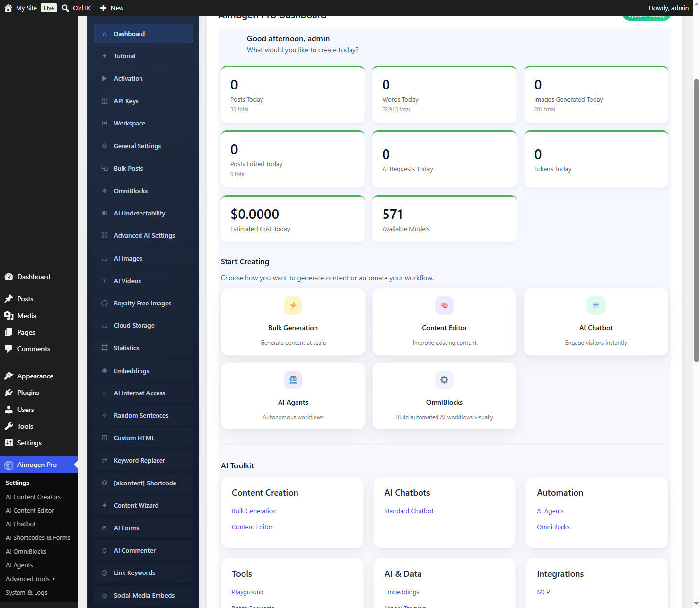Open Royalty Free Images tab
This screenshot has width=700, height=608.
point(143,303)
